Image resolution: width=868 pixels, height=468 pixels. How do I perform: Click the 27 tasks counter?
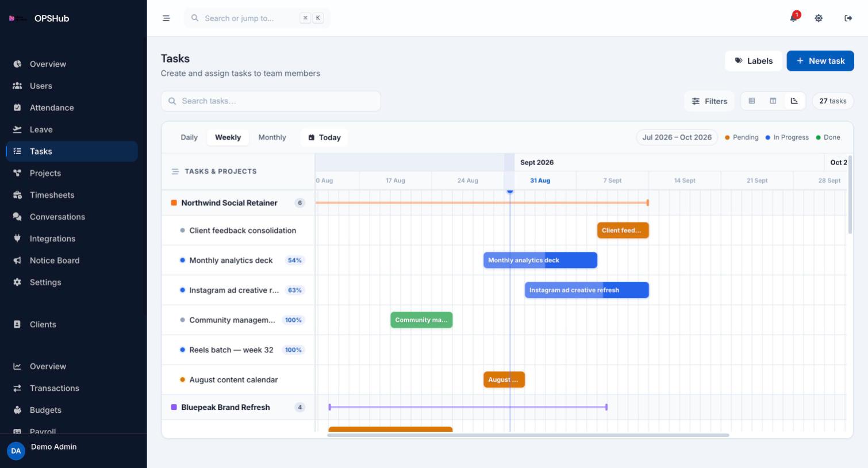click(832, 101)
